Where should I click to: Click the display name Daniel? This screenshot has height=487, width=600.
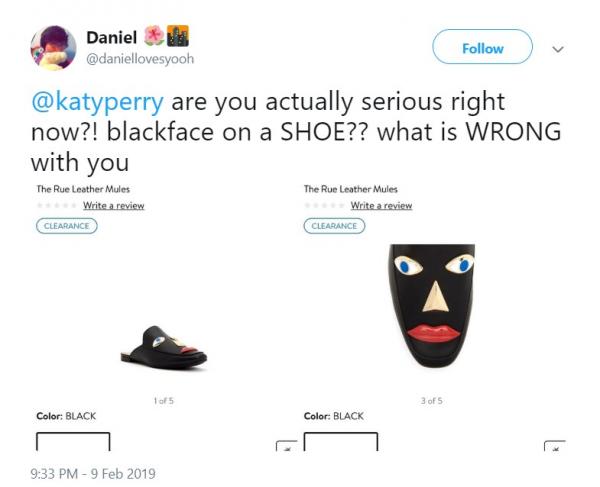(x=111, y=37)
